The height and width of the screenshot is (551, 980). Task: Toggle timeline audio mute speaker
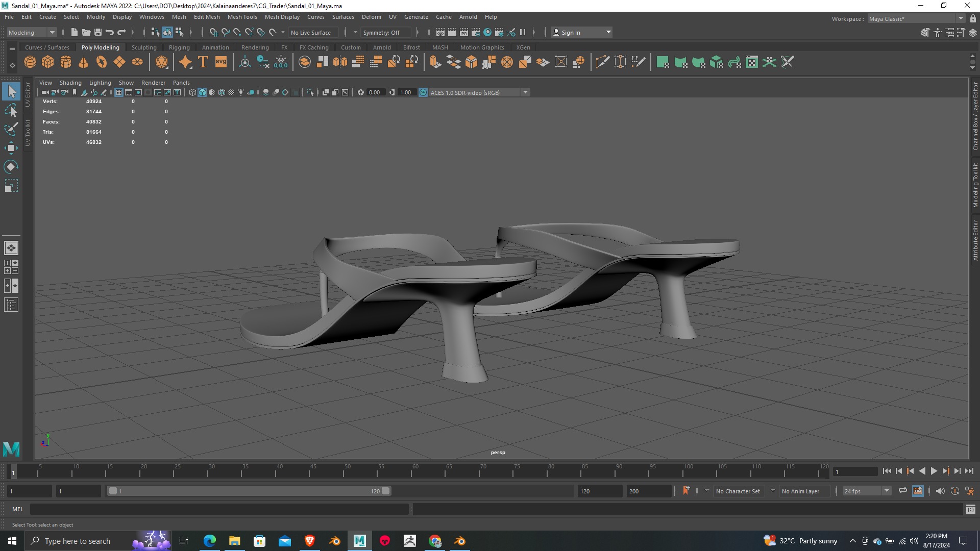940,491
